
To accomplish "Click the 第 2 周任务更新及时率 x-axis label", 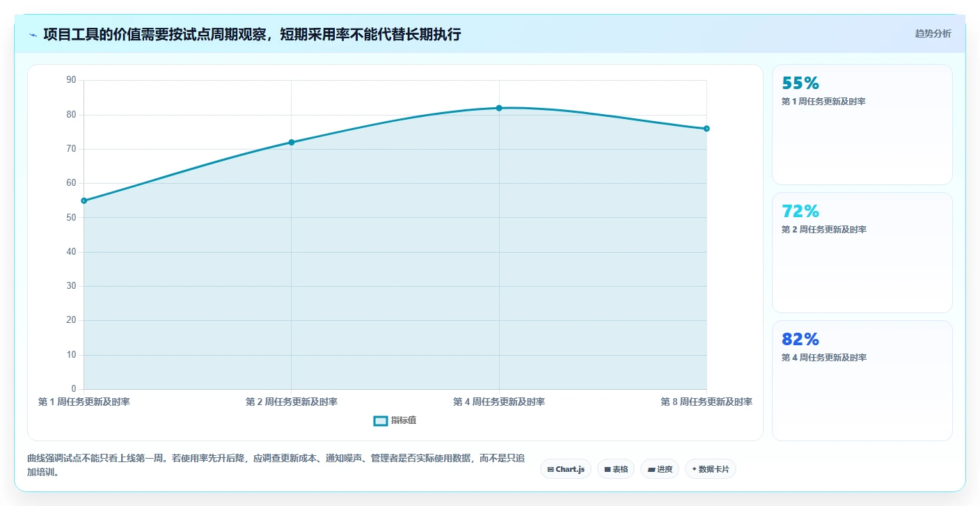I will [x=292, y=402].
